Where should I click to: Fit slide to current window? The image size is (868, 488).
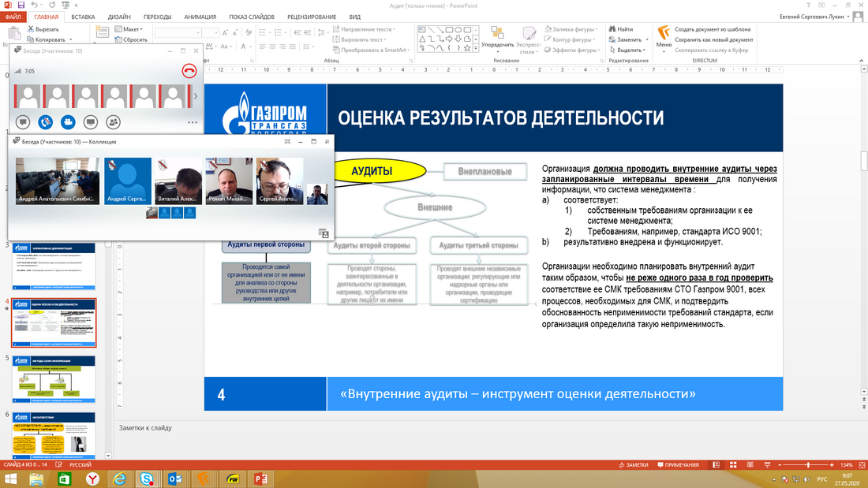862,465
